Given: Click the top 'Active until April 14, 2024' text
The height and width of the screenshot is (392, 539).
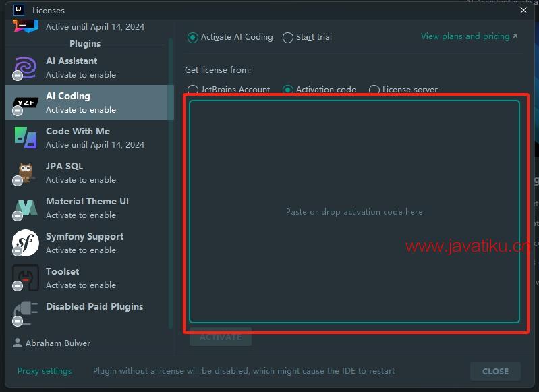Looking at the screenshot, I should 95,27.
